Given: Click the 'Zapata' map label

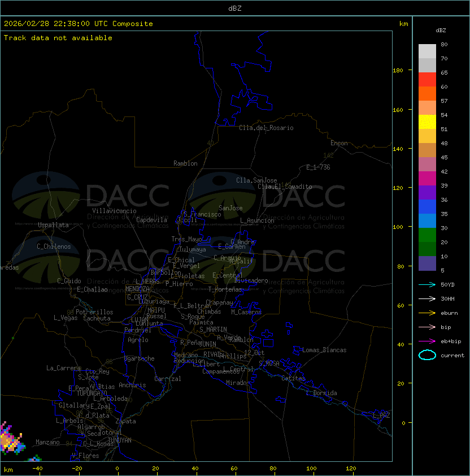Looking at the screenshot, I should click(125, 421).
